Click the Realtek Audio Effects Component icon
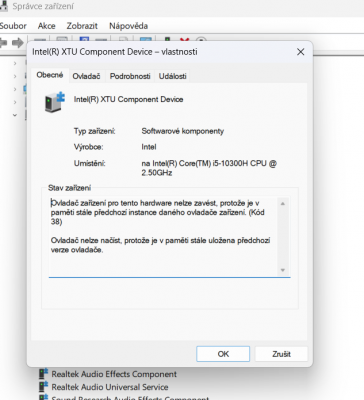Screen dimensions: 364x400 [44, 374]
